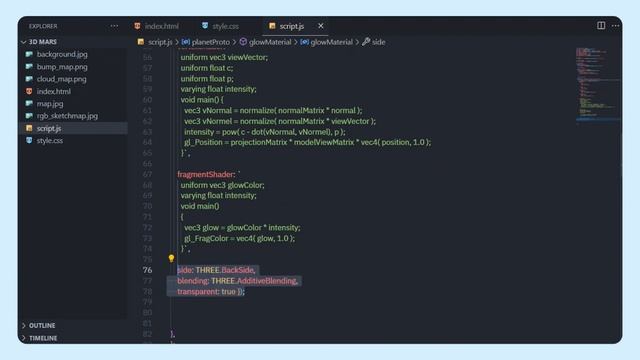Click on 'vec3 glow = glowColor * intensity;'
640x360 pixels.
tap(242, 228)
